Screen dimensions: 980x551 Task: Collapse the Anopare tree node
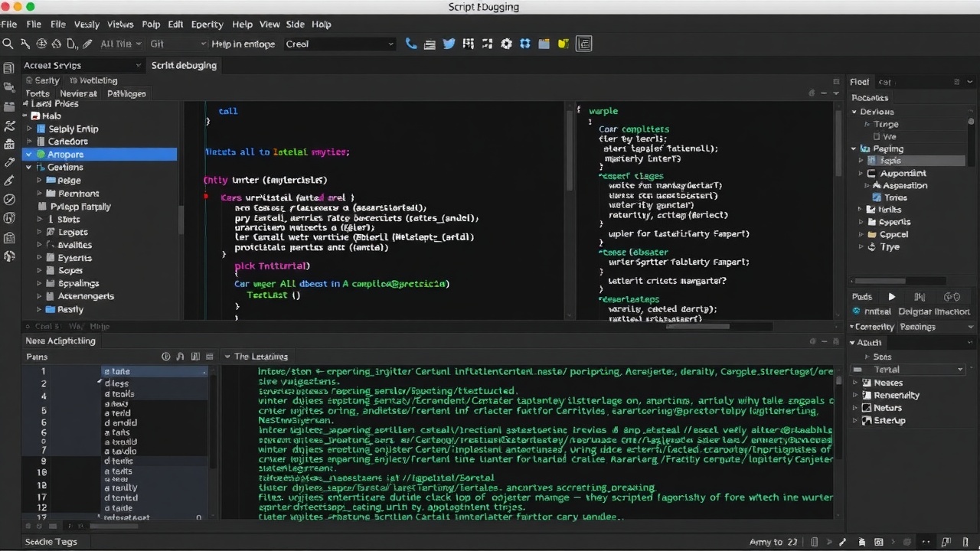30,154
